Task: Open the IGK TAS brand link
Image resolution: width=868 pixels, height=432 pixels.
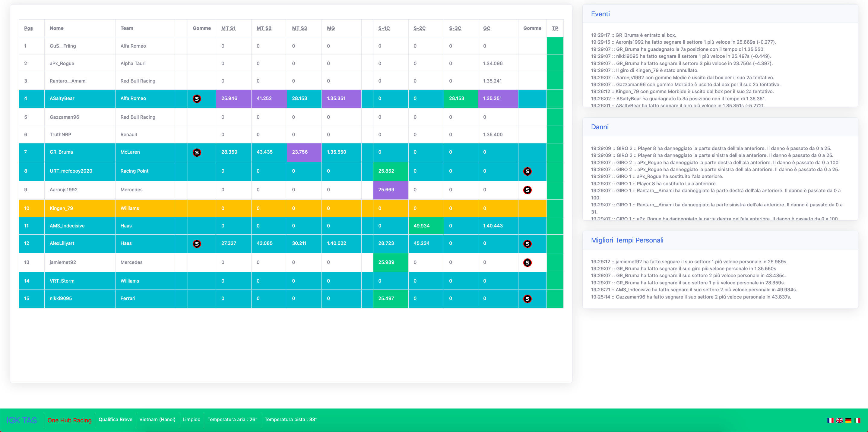Action: 22,420
